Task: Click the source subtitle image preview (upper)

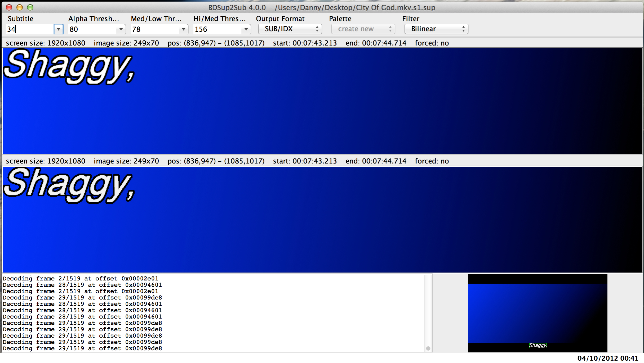Action: pos(322,101)
